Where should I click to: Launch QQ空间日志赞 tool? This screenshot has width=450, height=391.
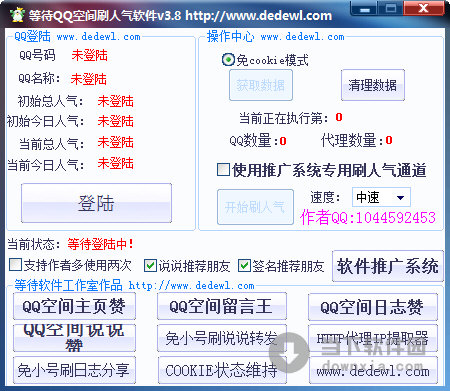(373, 307)
